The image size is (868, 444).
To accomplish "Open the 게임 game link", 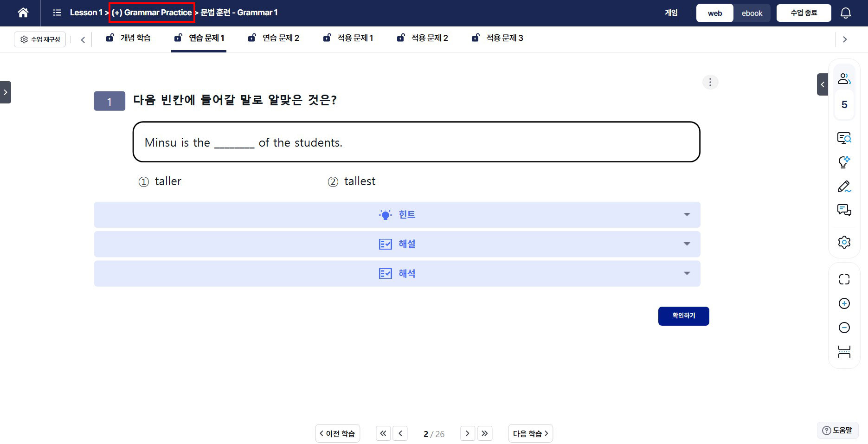I will point(671,13).
